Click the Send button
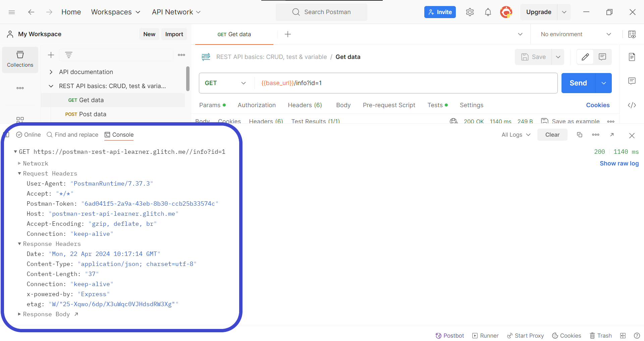Screen dimensions: 644x341 [578, 83]
